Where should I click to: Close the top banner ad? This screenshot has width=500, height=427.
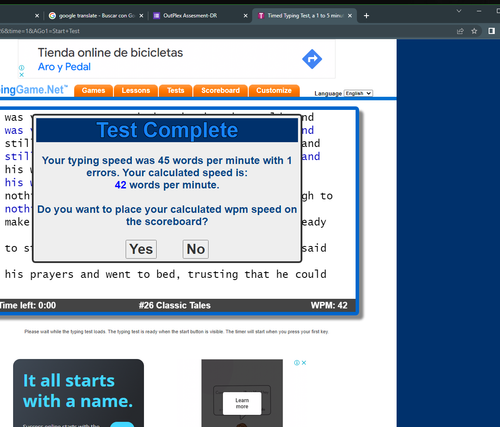click(21, 75)
